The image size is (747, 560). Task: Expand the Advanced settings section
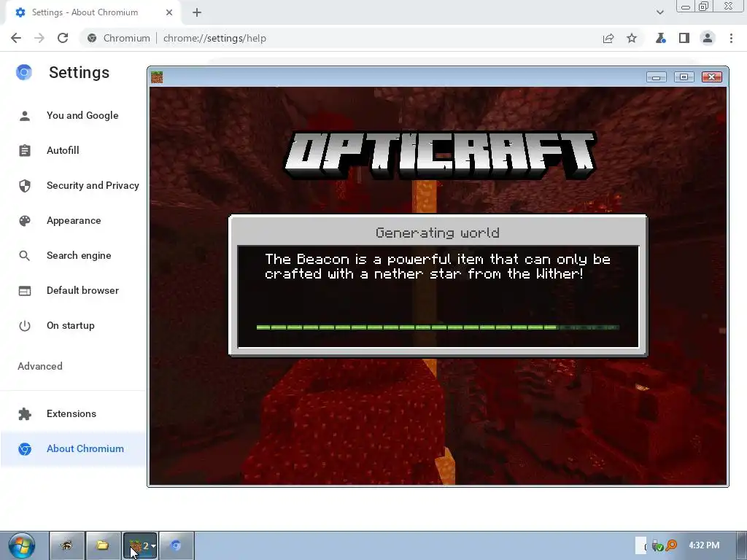tap(40, 366)
